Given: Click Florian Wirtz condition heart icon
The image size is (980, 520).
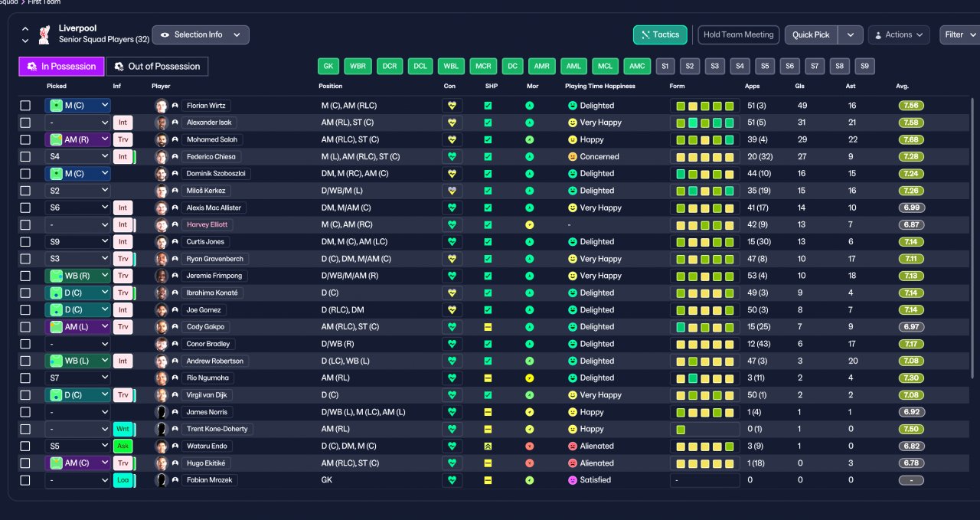Looking at the screenshot, I should coord(452,106).
